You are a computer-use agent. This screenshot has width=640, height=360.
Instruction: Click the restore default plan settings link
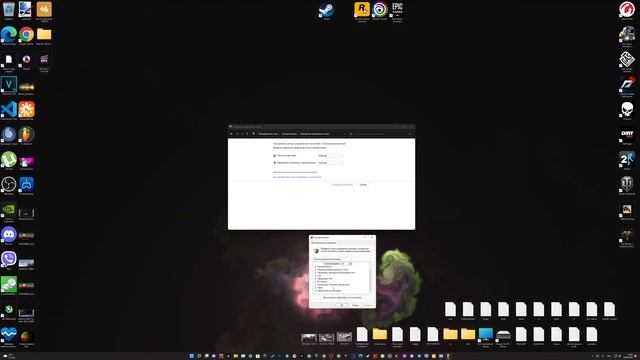297,177
